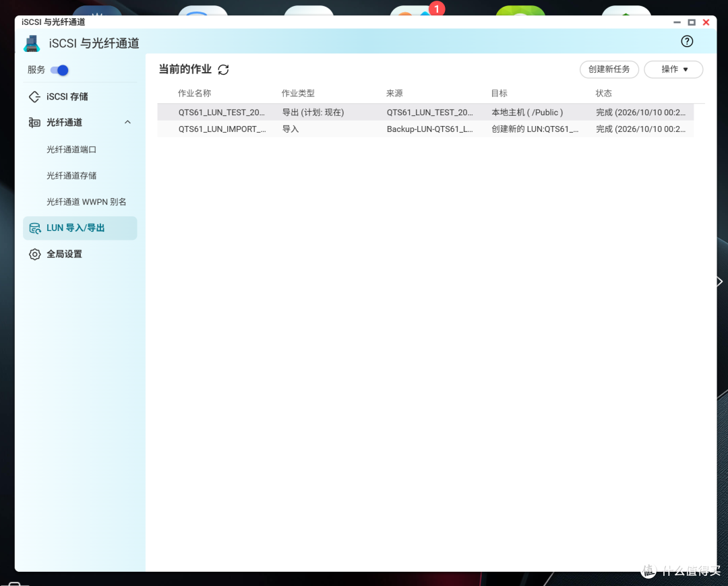Select job QTS61_LUN_TEST_20... name cell
Screen dimensions: 728x586
[x=222, y=112]
